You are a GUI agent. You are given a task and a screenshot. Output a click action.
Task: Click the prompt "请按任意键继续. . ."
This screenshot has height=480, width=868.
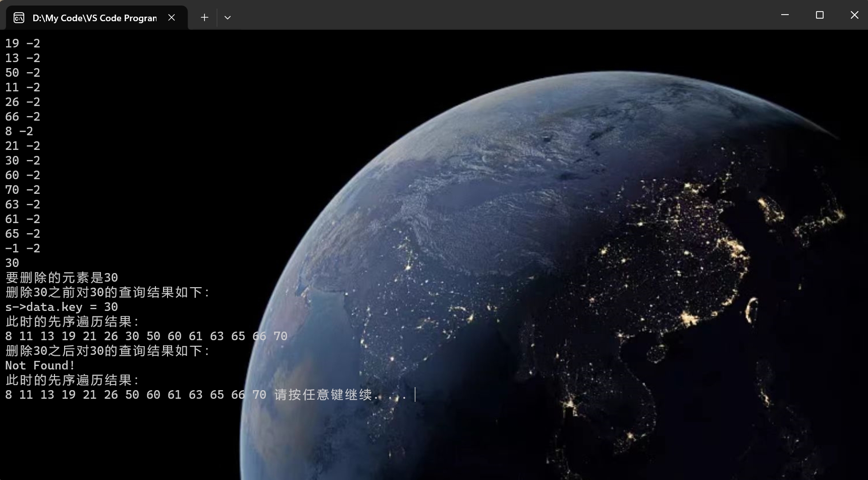click(x=341, y=395)
